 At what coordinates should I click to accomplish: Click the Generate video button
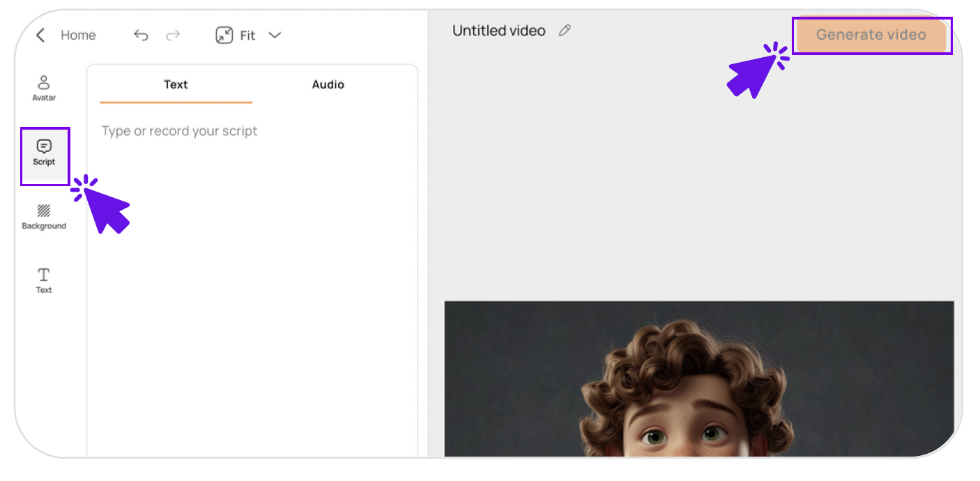[x=871, y=35]
